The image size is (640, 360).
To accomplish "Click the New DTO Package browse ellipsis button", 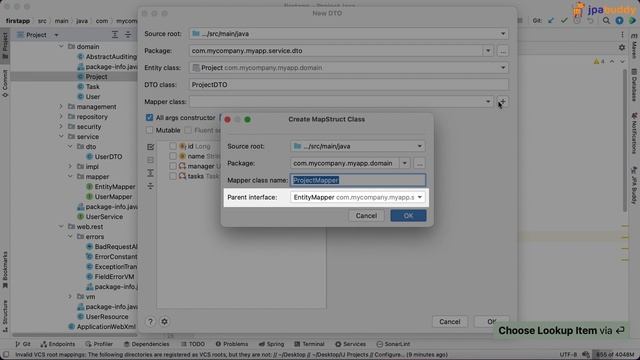I will tap(503, 51).
